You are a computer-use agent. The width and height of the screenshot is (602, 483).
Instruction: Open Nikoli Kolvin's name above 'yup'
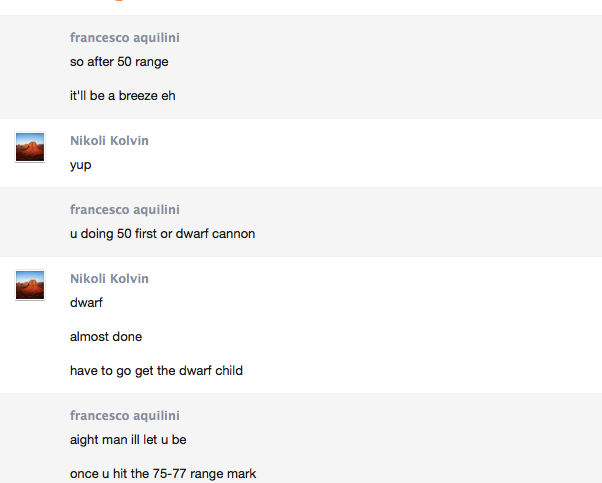pos(109,141)
